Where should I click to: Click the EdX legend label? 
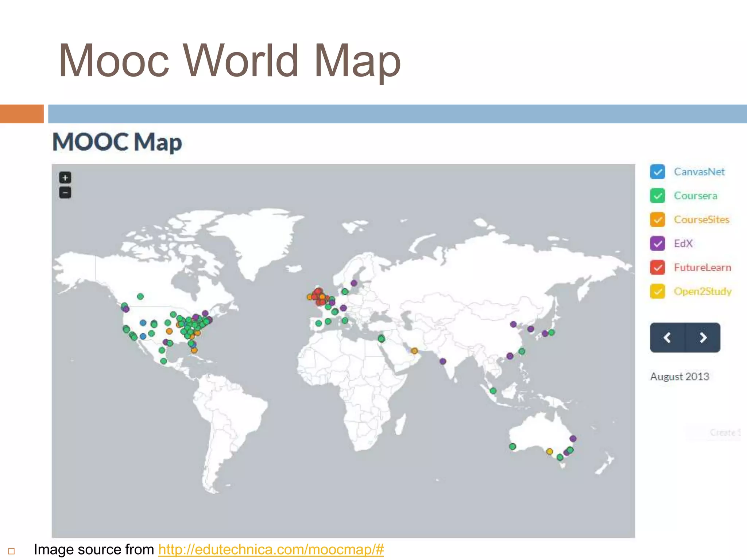point(683,244)
